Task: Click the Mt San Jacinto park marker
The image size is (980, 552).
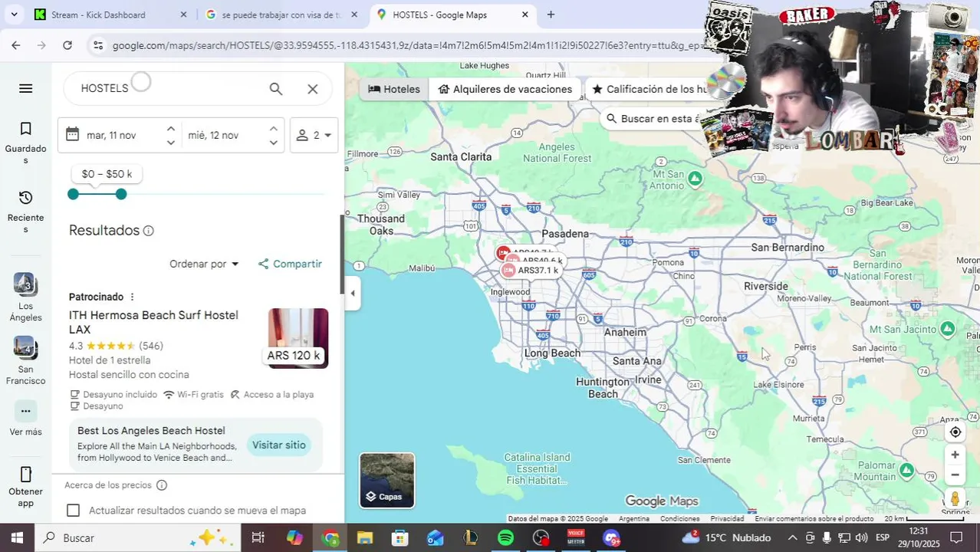Action: [x=948, y=329]
